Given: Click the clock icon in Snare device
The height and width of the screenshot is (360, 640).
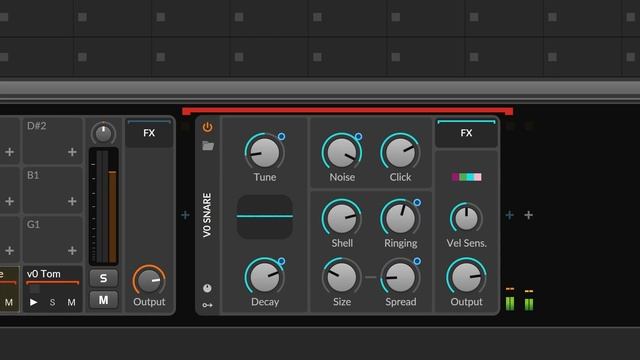Looking at the screenshot, I should tap(207, 288).
